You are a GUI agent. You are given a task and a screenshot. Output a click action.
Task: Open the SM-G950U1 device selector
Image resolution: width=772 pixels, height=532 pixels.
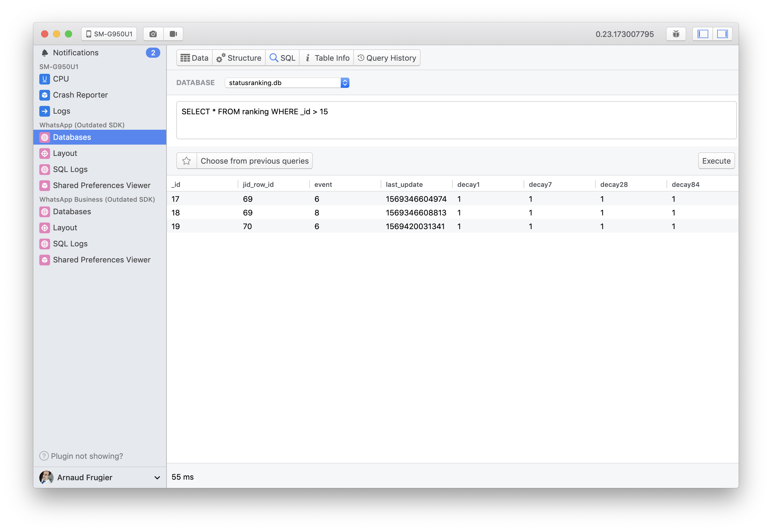108,34
